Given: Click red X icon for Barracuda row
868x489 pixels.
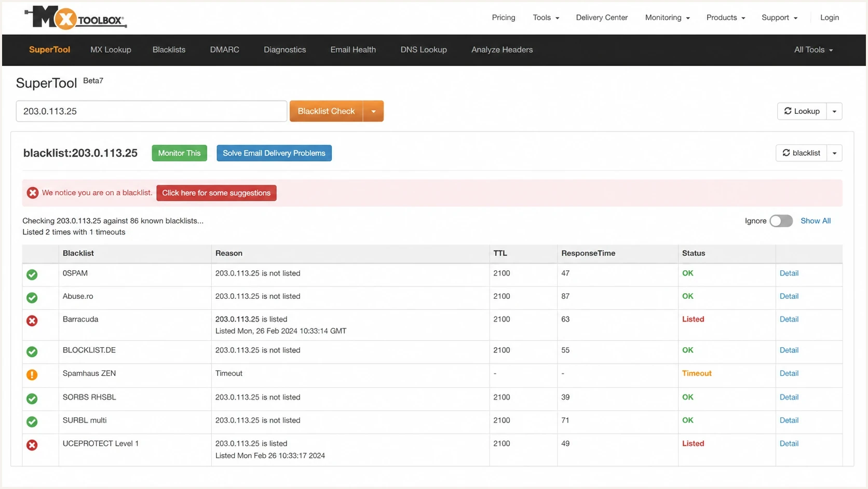Looking at the screenshot, I should (32, 321).
